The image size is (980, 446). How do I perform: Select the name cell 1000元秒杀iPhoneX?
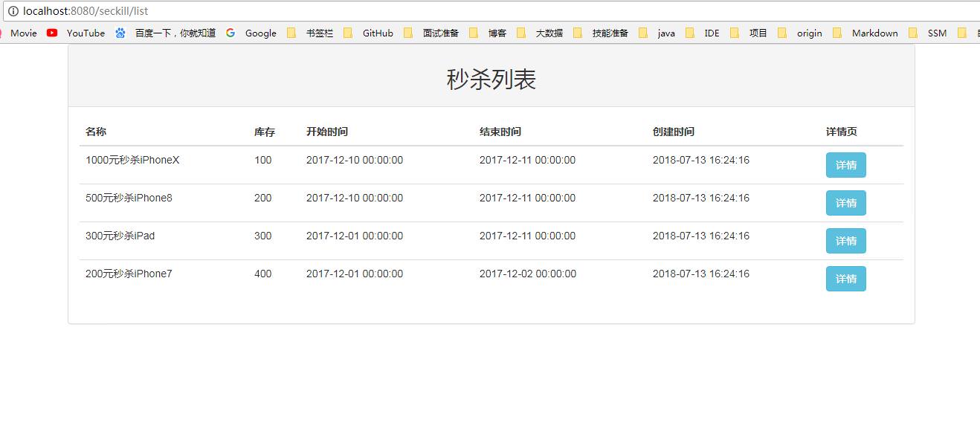132,160
